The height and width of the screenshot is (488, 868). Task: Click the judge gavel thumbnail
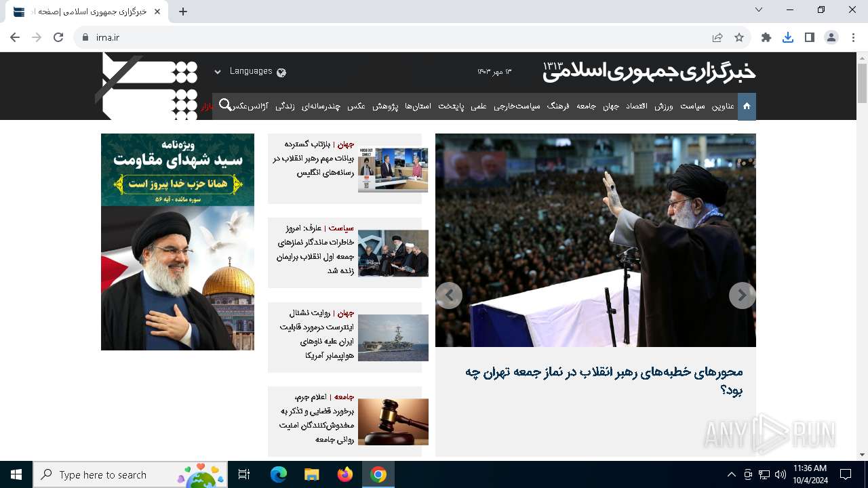click(393, 422)
